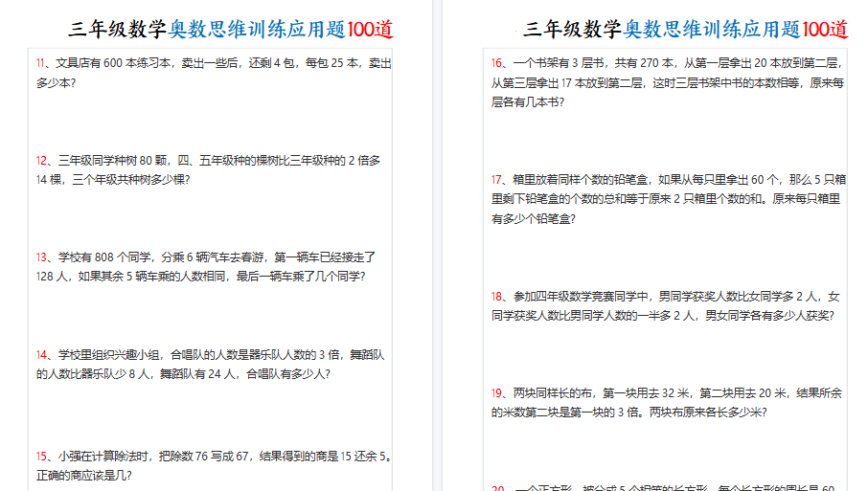Click red "100道" in the right title

(825, 29)
